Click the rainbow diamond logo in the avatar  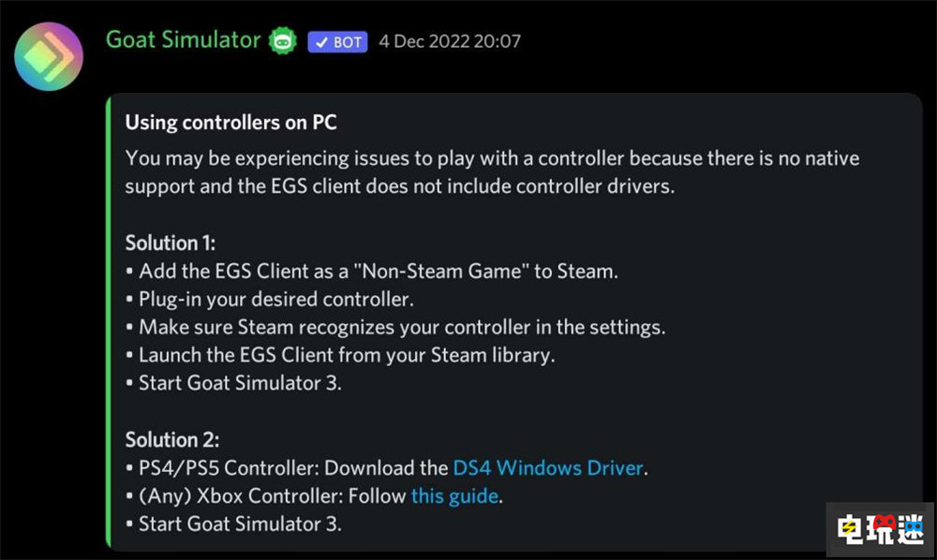click(49, 56)
